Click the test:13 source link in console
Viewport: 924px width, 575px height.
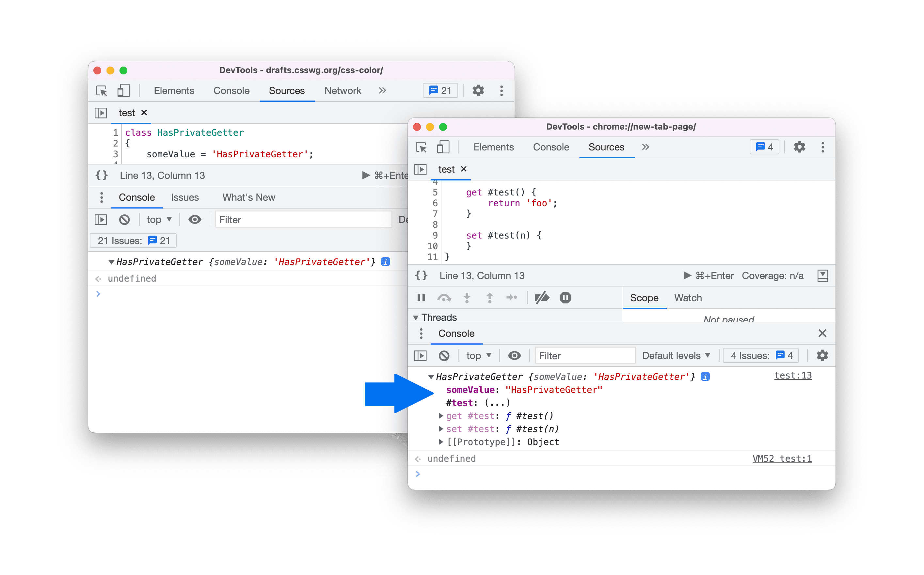(796, 376)
